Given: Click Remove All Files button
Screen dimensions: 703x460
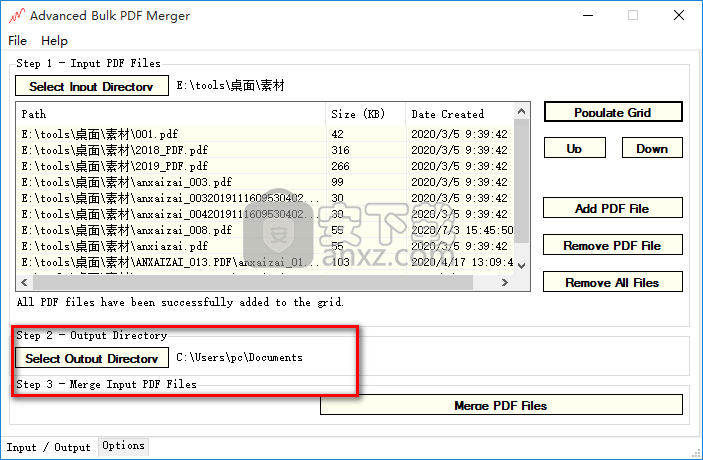Looking at the screenshot, I should pyautogui.click(x=612, y=282).
